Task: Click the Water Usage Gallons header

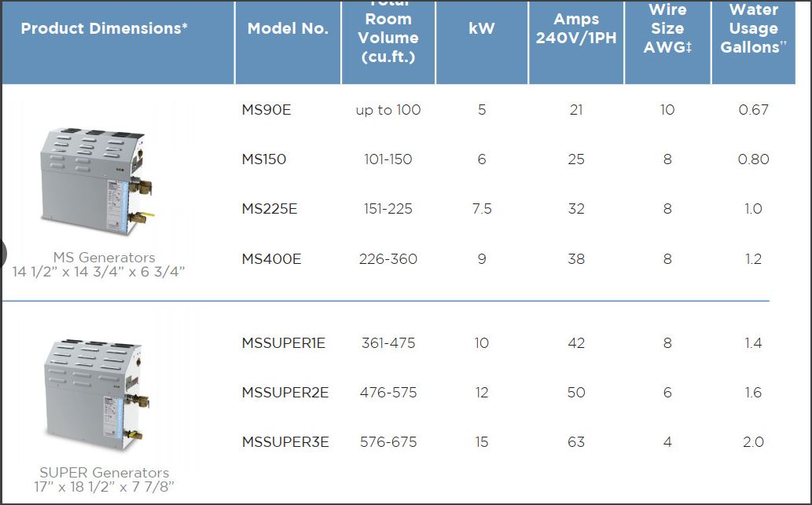Action: point(753,29)
